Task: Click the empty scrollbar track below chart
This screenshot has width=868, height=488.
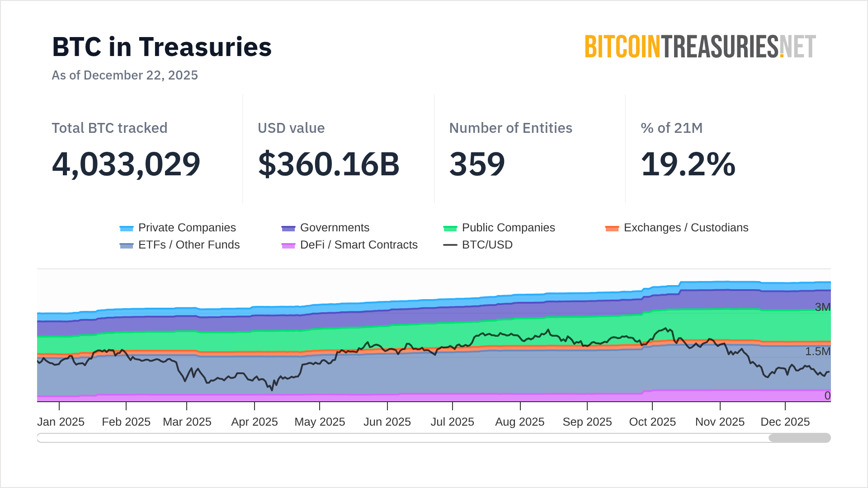Action: (x=402, y=438)
